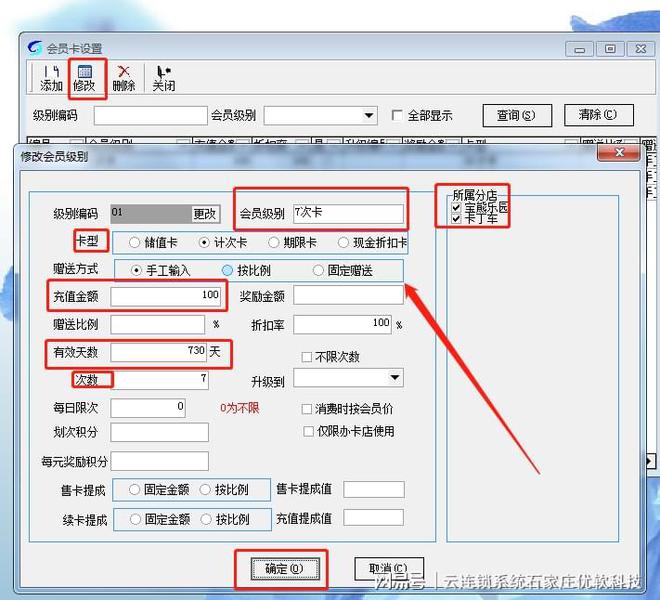The height and width of the screenshot is (600, 660).
Task: Click the 删除 (Delete) toolbar icon
Action: tap(124, 78)
